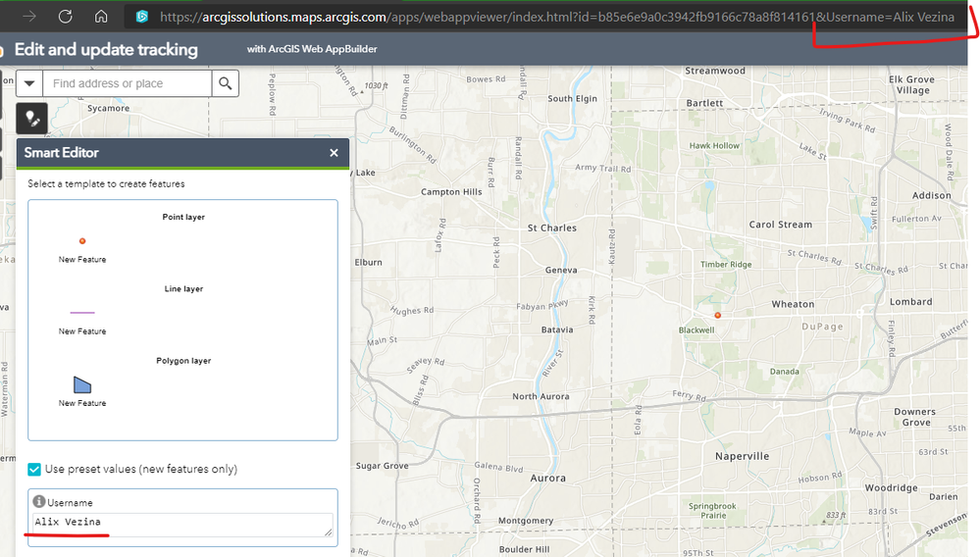Image resolution: width=980 pixels, height=557 pixels.
Task: Click the Timber Ridge map label
Action: pyautogui.click(x=726, y=264)
